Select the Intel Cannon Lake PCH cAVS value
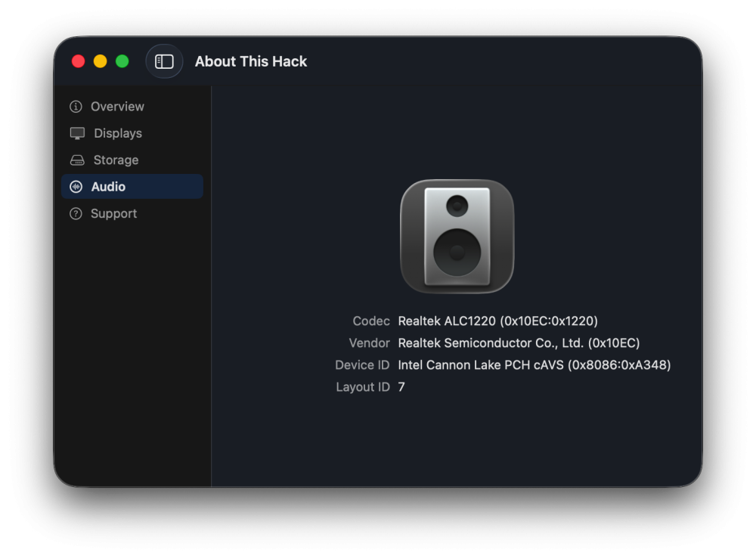The width and height of the screenshot is (756, 558). 534,365
